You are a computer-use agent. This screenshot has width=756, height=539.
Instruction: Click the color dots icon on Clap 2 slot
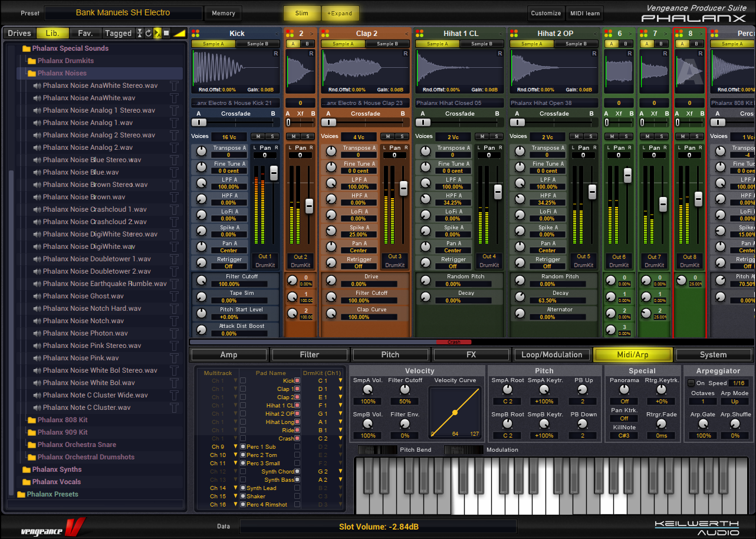326,34
